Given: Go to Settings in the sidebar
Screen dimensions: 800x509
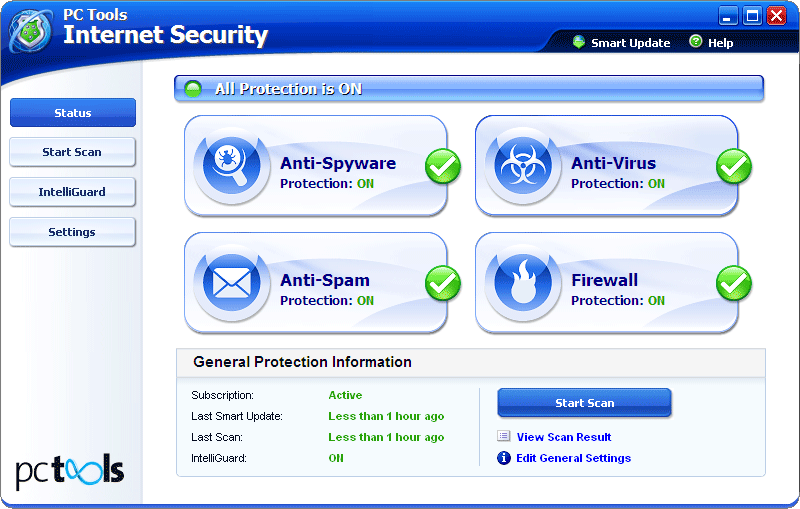Looking at the screenshot, I should 72,232.
